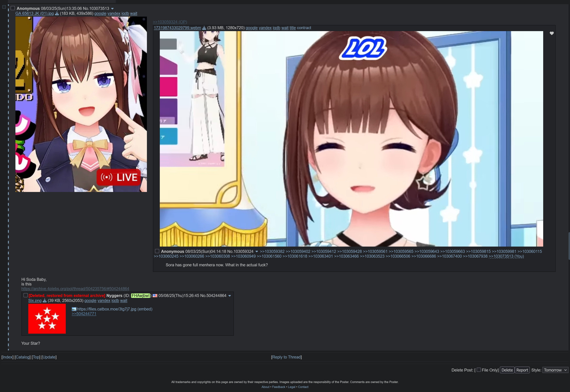Go to the Catalog navigation link
Viewport: 570px width, 392px height.
[22, 357]
